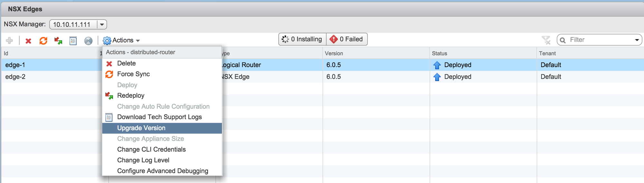The width and height of the screenshot is (644, 183).
Task: Expand the Actions dropdown arrow
Action: [138, 41]
